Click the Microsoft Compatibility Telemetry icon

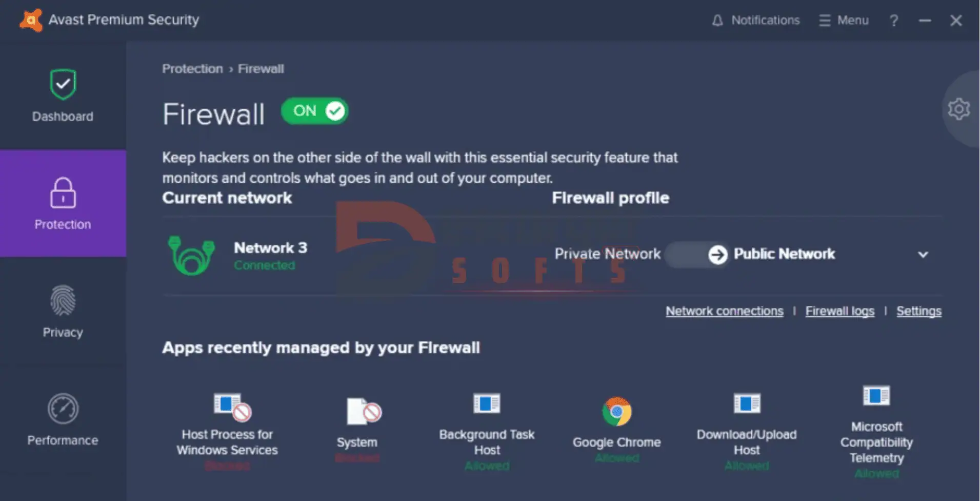[x=876, y=396]
